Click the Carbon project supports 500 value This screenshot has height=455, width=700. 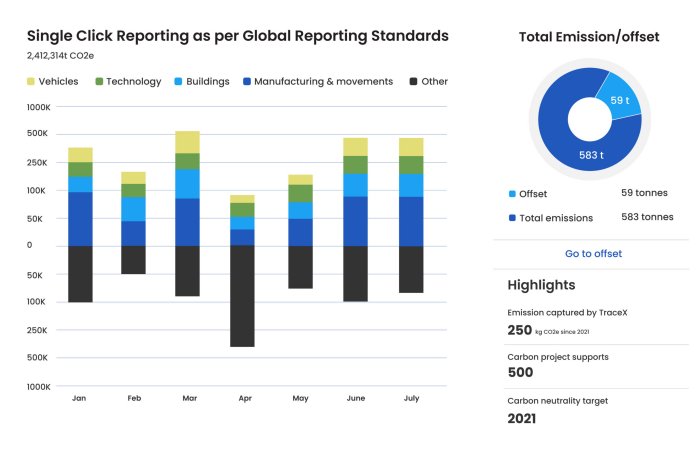521,373
